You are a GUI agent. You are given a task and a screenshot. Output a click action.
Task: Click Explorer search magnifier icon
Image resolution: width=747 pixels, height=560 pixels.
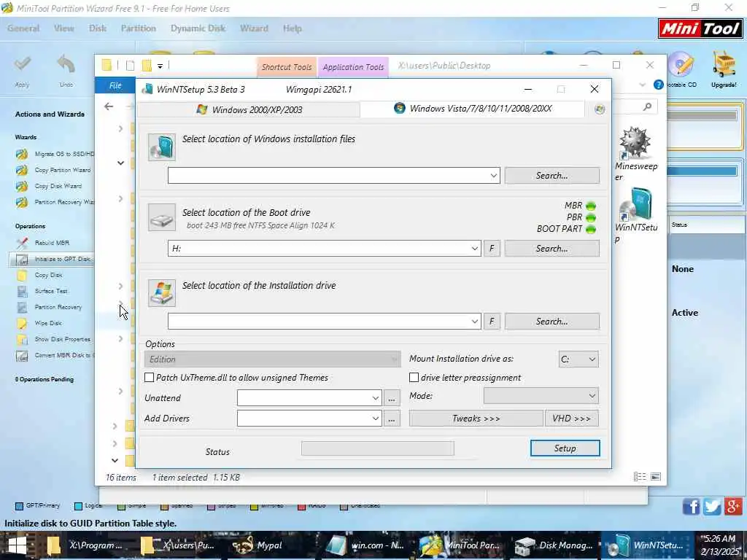(x=647, y=106)
